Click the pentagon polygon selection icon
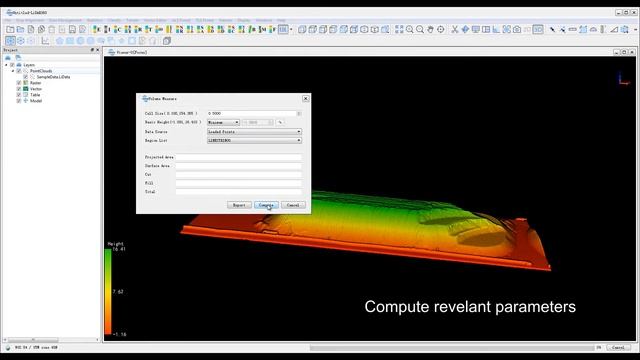This screenshot has width=640, height=360. [x=60, y=41]
